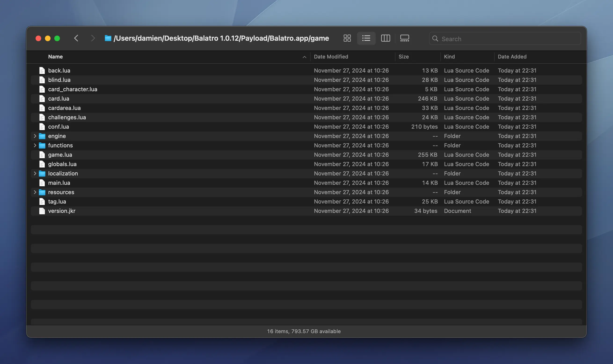Select the conf.lua file icon
This screenshot has height=364, width=613.
(42, 127)
